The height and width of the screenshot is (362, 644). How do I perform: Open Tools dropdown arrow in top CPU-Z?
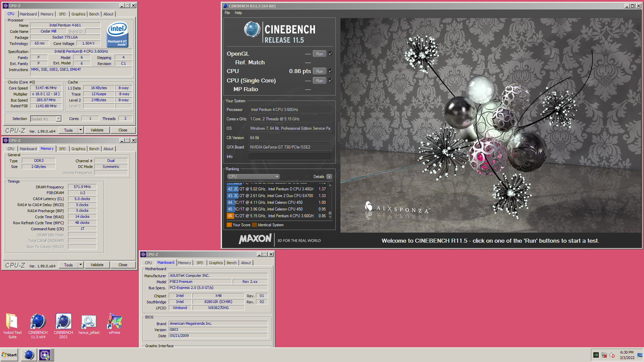coord(80,130)
